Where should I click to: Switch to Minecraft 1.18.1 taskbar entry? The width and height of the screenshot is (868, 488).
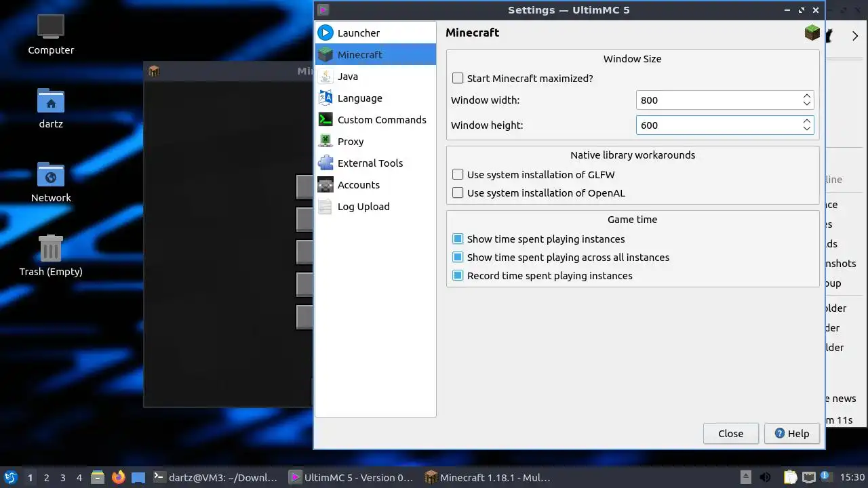487,477
